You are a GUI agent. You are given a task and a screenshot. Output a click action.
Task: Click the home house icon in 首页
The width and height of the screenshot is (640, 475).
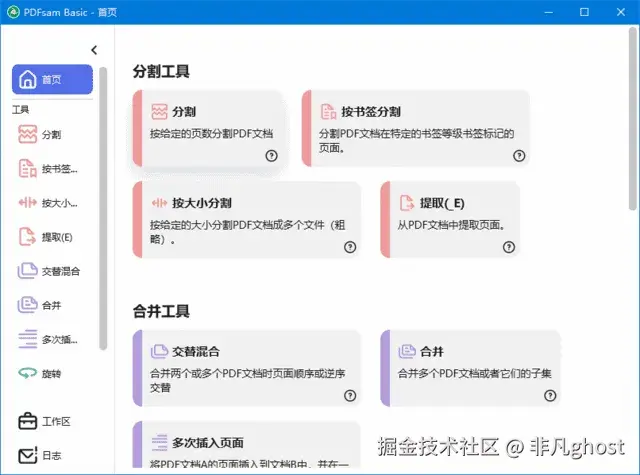28,79
